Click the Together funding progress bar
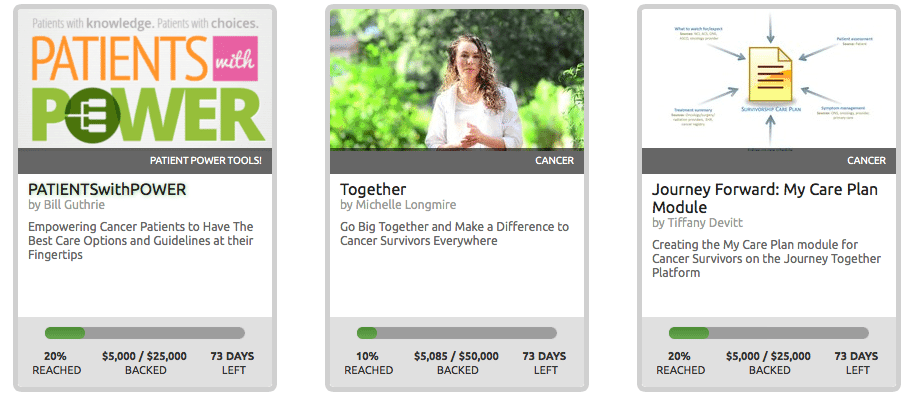The height and width of the screenshot is (400, 906). tap(457, 333)
